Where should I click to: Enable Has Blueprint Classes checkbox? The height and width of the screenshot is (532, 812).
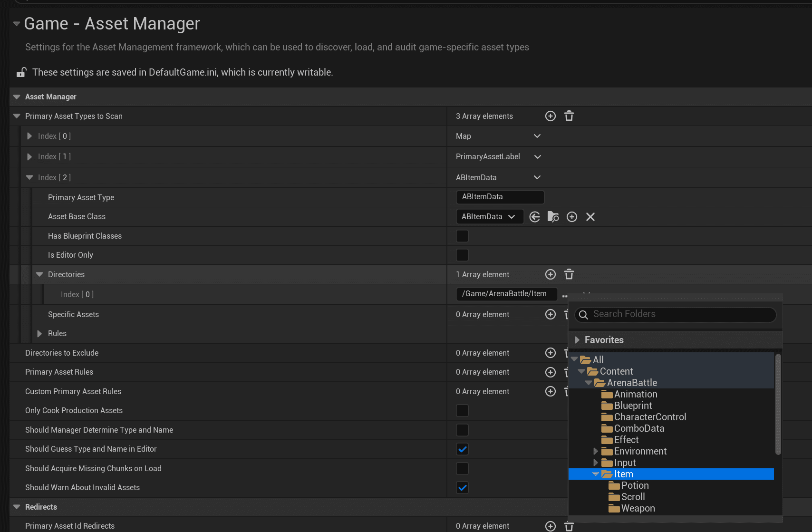click(x=462, y=236)
